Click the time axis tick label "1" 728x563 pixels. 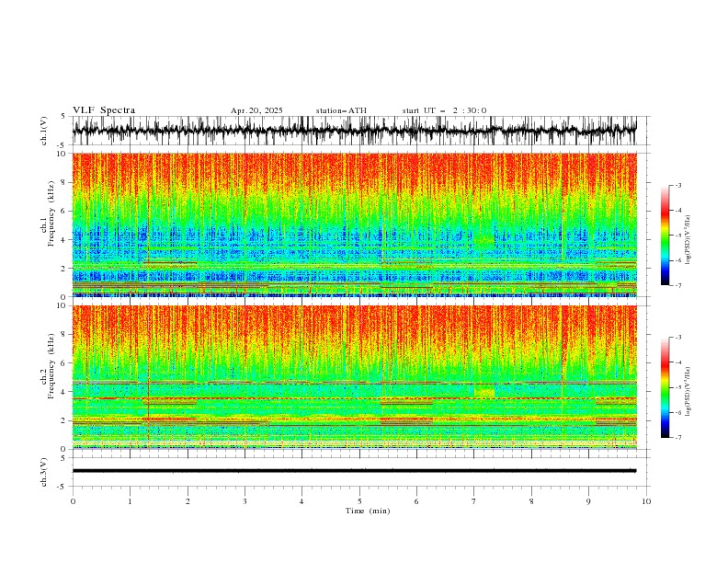tap(130, 501)
